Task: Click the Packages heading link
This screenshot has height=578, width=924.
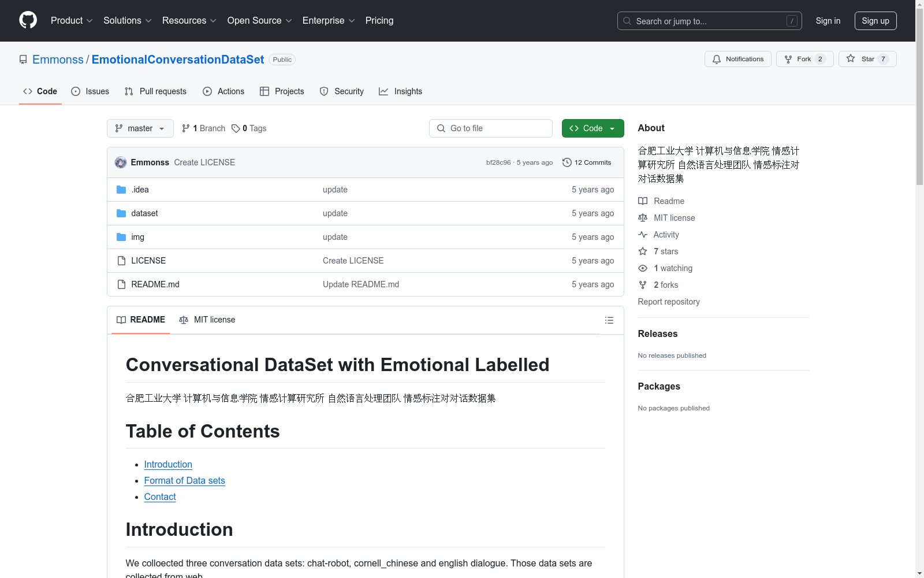Action: (x=659, y=386)
